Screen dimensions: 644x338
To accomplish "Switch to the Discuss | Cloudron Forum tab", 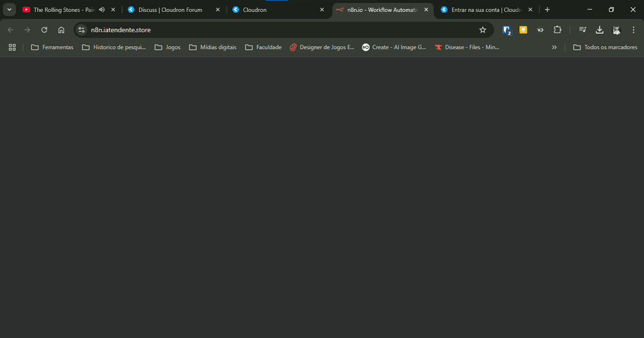I will [x=170, y=10].
